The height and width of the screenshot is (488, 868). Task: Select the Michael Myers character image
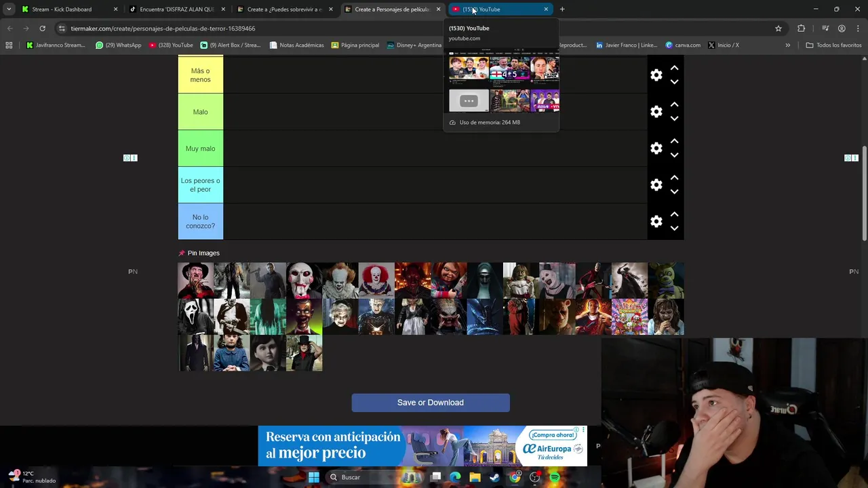click(268, 281)
